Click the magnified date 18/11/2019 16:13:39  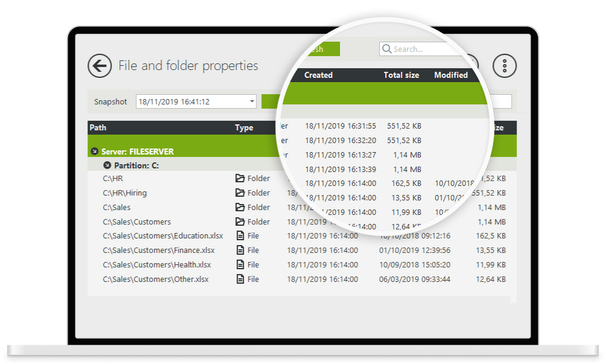coord(340,169)
